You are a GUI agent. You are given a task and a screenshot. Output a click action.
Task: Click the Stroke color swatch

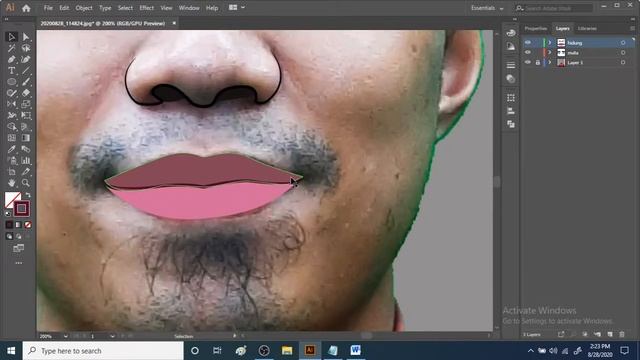(22, 209)
